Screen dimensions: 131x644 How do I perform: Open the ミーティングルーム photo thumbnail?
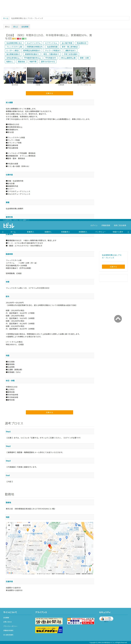pos(84,75)
